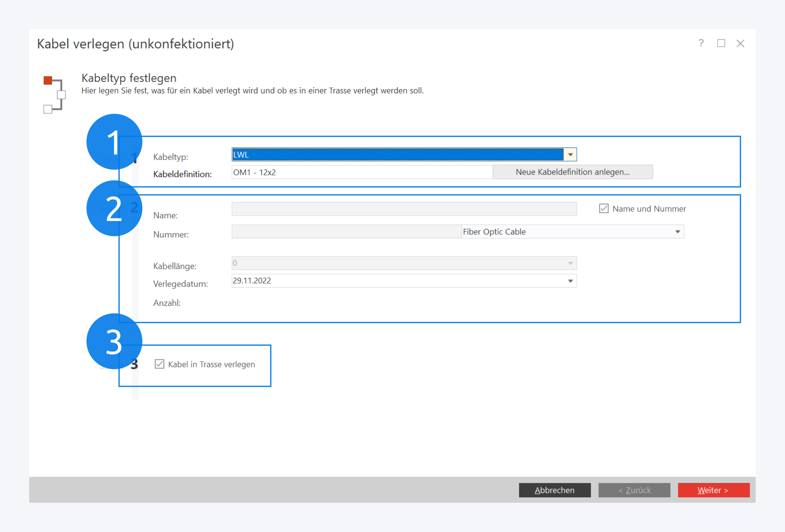Click into the Name text field
The height and width of the screenshot is (532, 785).
pos(404,209)
